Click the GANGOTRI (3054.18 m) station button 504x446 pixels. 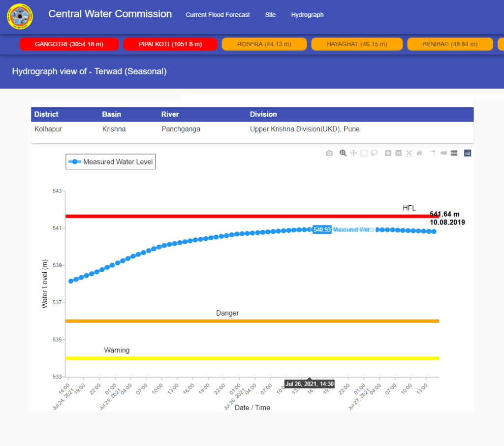(x=69, y=44)
